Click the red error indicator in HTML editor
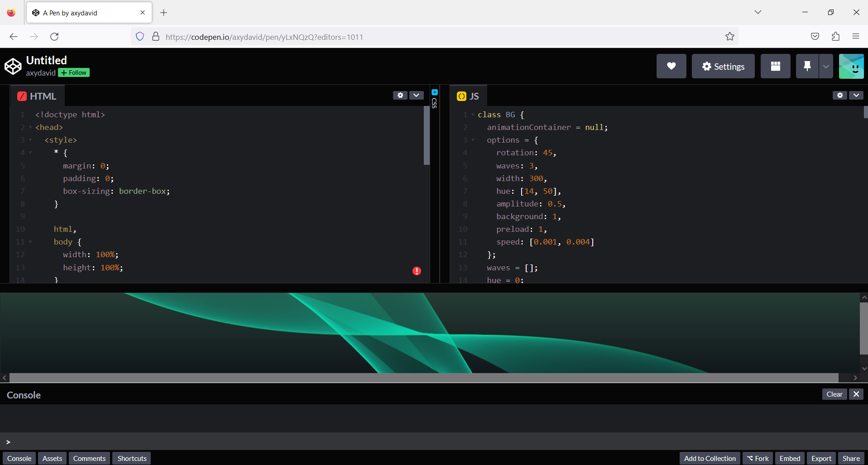This screenshot has height=465, width=868. click(417, 271)
